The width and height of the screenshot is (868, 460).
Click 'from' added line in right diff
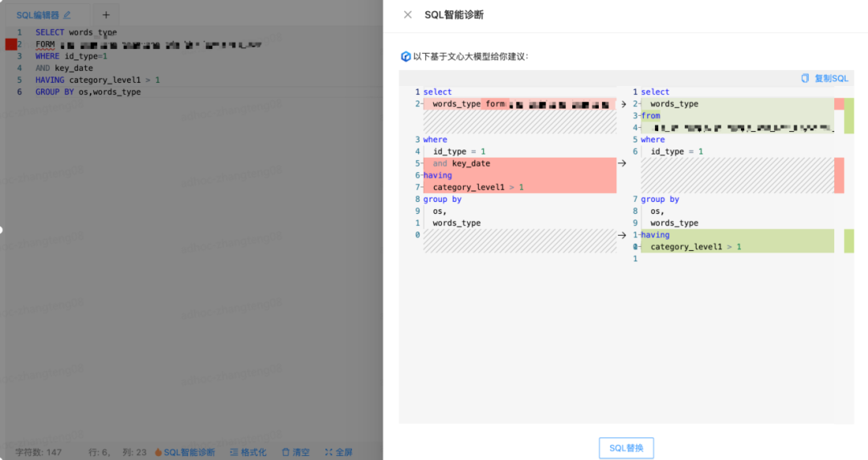click(737, 116)
